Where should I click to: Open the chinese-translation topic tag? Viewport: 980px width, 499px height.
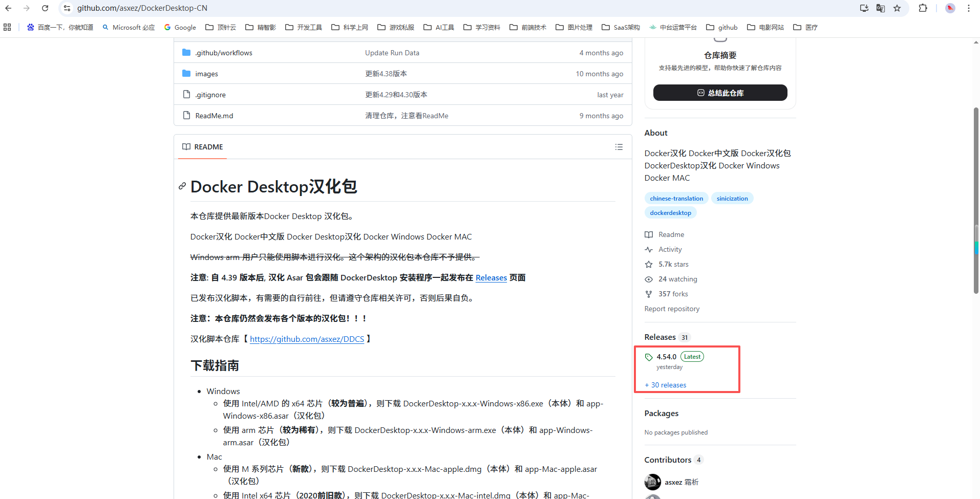676,199
